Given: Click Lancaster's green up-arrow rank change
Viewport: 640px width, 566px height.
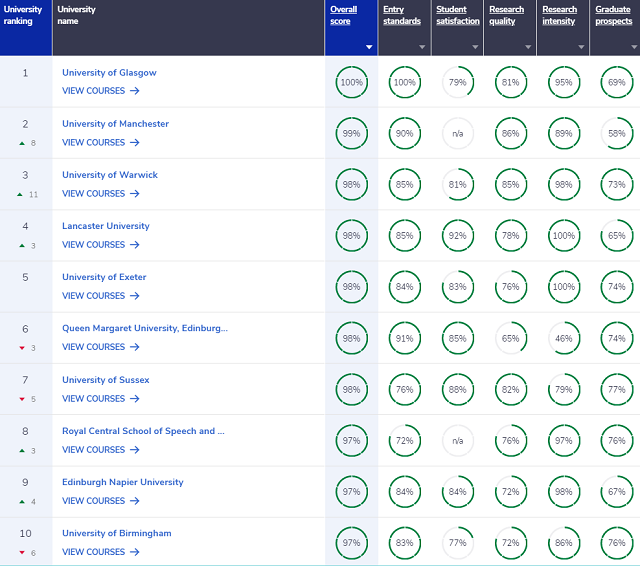Looking at the screenshot, I should pyautogui.click(x=22, y=246).
